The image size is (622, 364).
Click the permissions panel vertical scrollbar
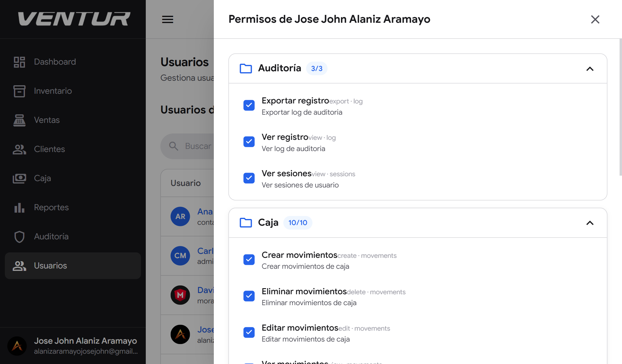pyautogui.click(x=620, y=106)
